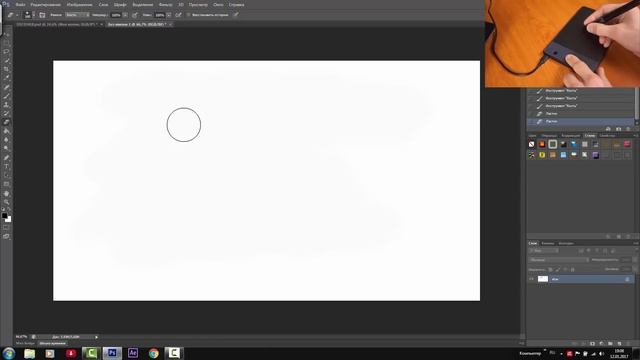Click the foreground color swatch

tap(4, 216)
